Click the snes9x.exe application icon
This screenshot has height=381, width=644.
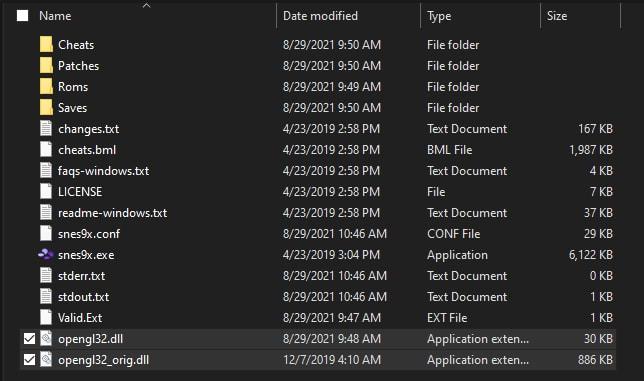point(46,255)
